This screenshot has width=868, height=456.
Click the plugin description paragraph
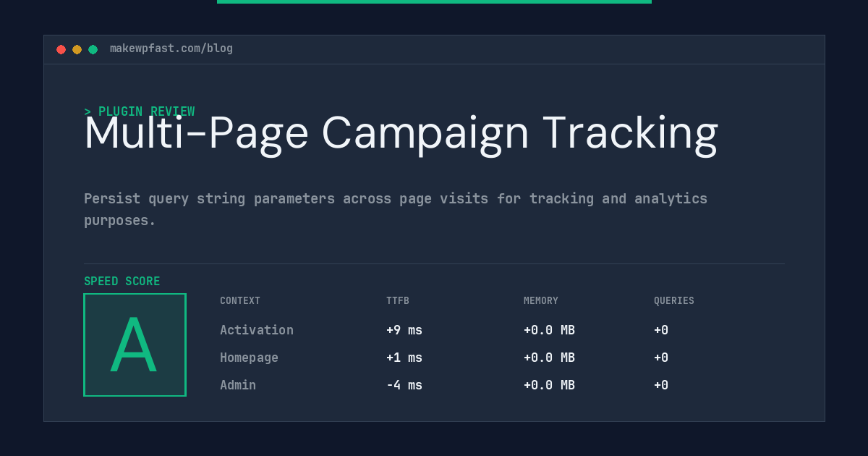396,209
